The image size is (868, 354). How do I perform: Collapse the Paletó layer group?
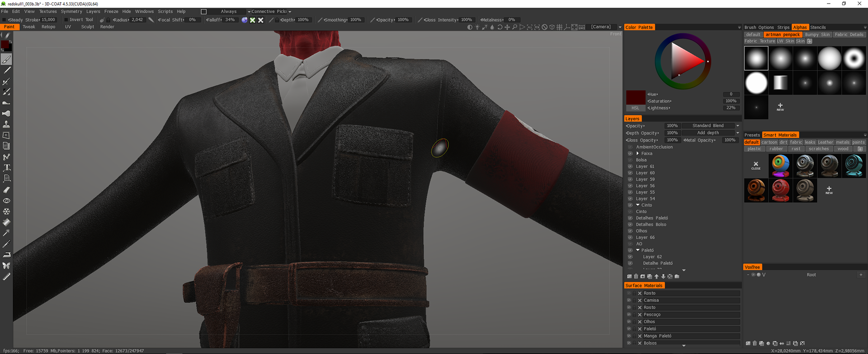click(638, 250)
